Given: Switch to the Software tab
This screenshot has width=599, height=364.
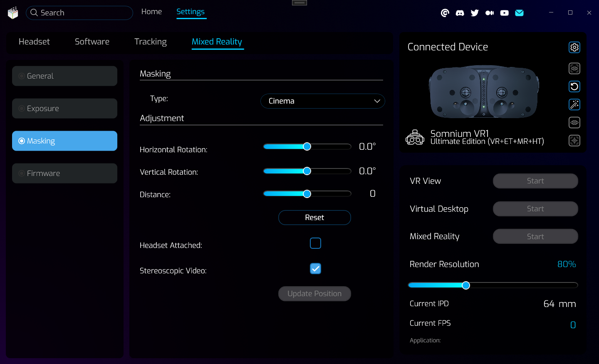Looking at the screenshot, I should (x=92, y=42).
